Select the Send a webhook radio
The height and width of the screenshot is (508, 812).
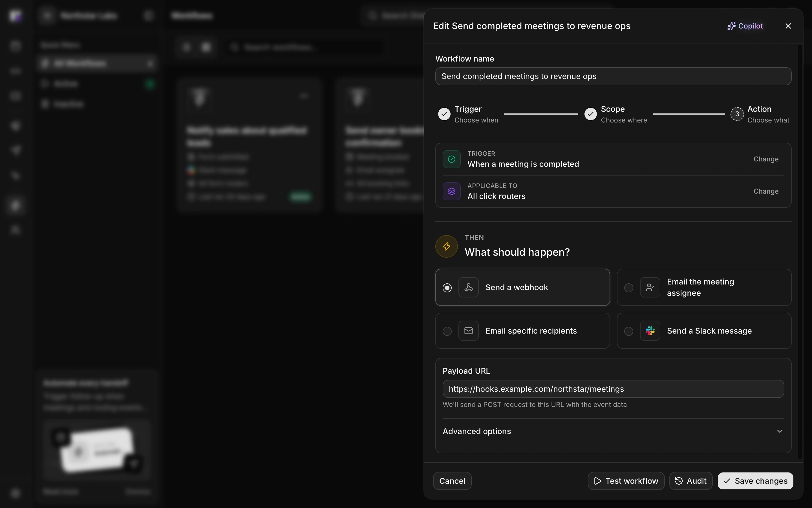[x=447, y=288]
